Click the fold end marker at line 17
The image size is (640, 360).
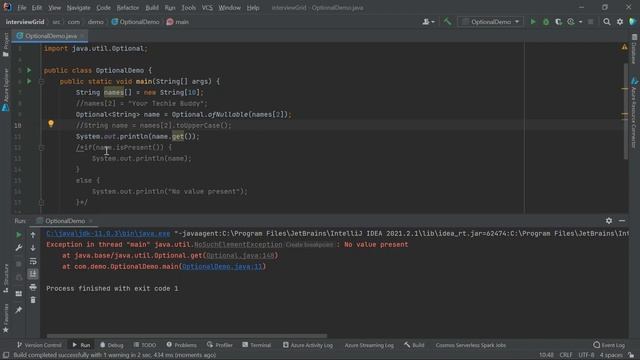pos(41,202)
